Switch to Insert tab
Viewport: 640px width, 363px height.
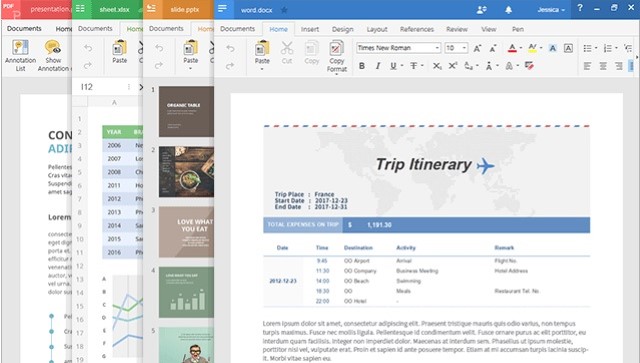pyautogui.click(x=310, y=29)
